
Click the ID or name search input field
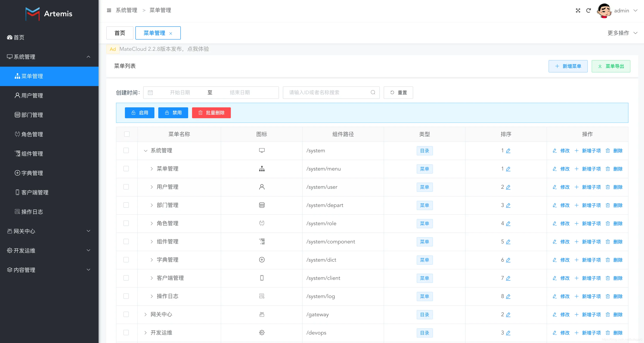click(327, 92)
